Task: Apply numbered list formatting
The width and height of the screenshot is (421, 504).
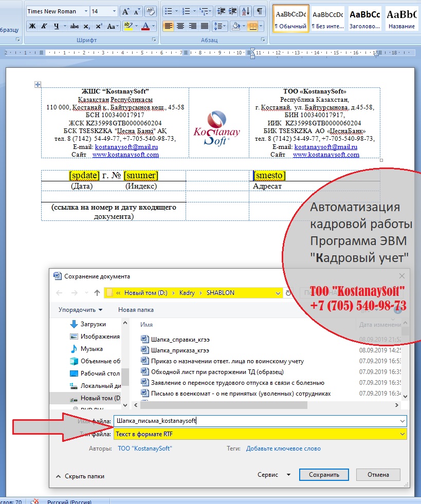Action: [186, 12]
